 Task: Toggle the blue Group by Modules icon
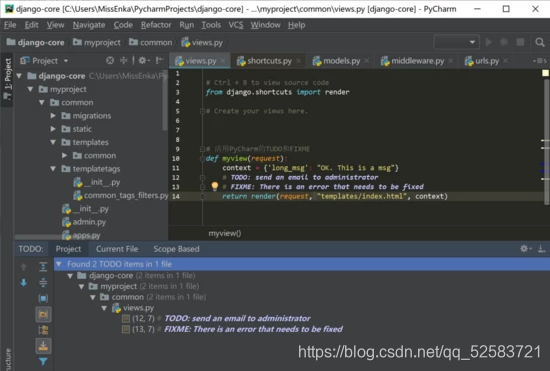pos(43,298)
